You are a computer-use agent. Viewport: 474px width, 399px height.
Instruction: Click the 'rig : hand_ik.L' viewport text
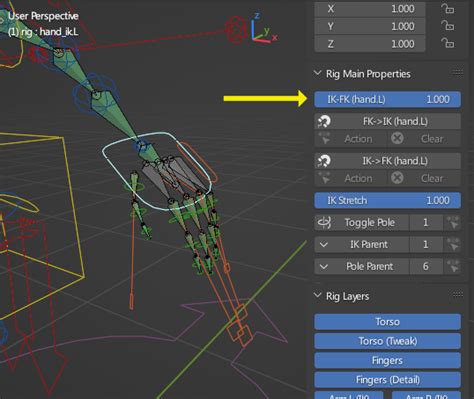(49, 32)
